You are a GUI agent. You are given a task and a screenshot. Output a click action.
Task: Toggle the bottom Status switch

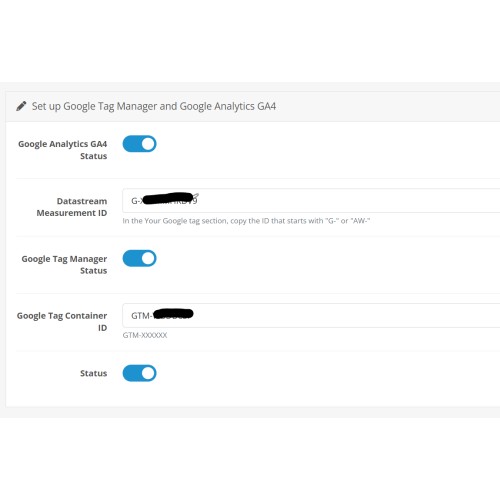pos(139,373)
